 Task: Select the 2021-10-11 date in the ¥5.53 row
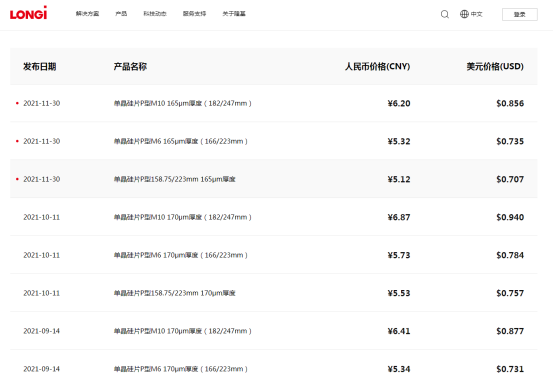pos(42,293)
